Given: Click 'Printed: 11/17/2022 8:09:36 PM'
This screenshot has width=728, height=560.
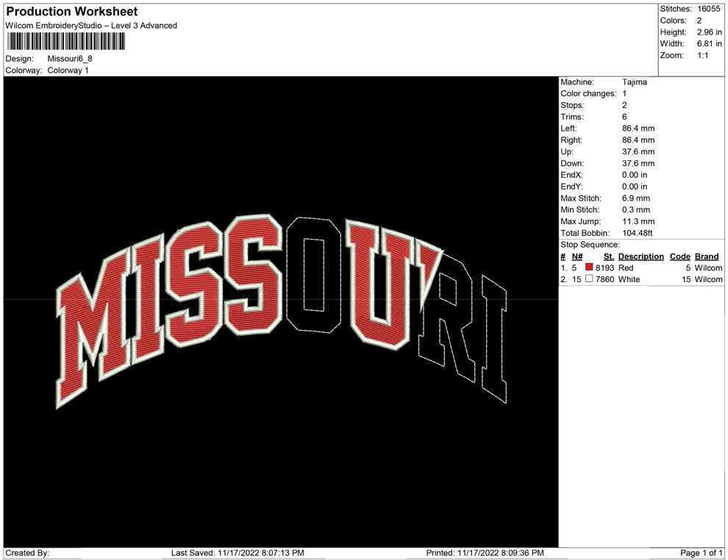Looking at the screenshot, I should 485,553.
